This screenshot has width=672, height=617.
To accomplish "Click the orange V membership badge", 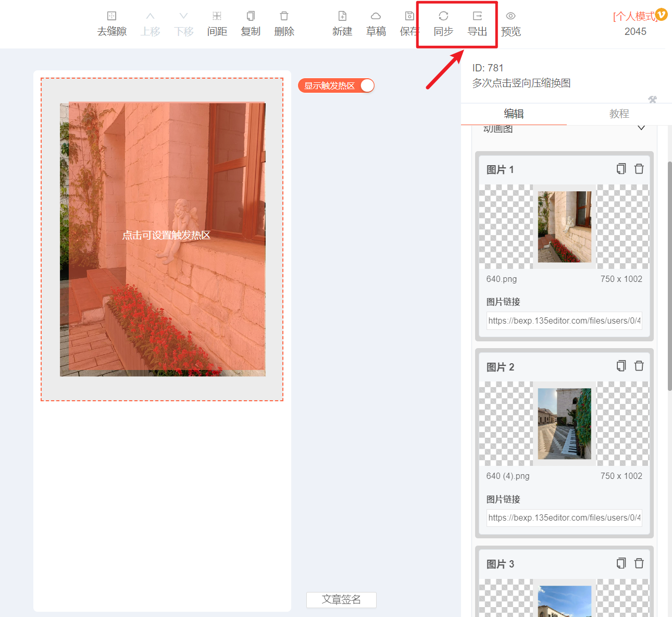I will (x=661, y=14).
